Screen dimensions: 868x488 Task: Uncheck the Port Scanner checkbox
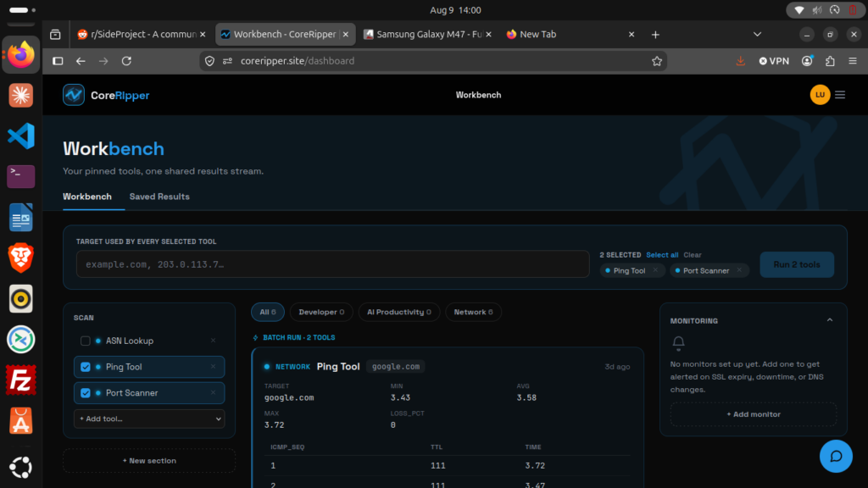pos(86,393)
